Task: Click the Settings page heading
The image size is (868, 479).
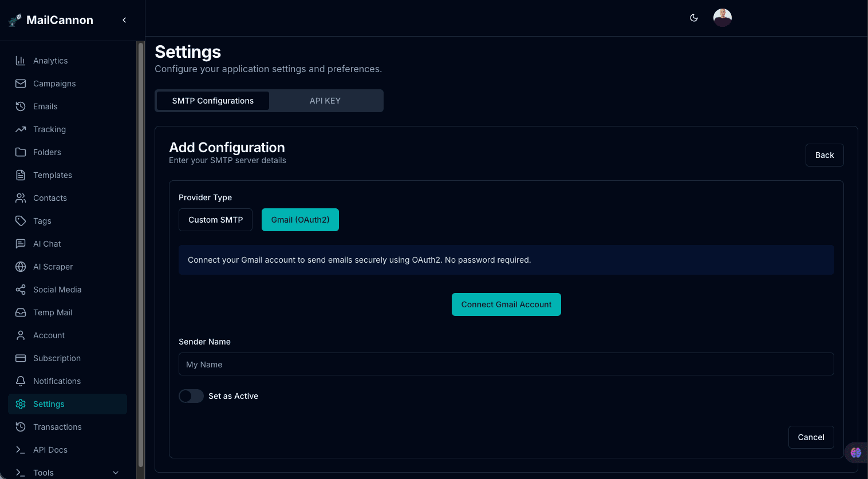Action: pos(188,52)
